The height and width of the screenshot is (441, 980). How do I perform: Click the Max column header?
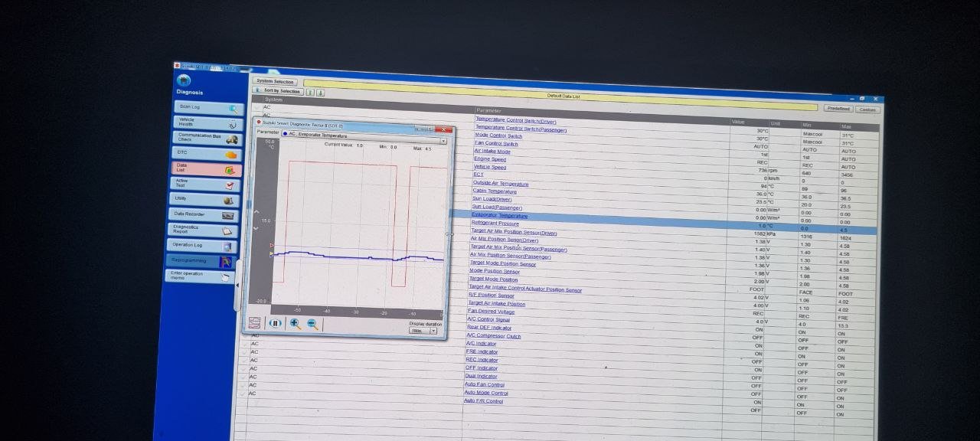(846, 126)
